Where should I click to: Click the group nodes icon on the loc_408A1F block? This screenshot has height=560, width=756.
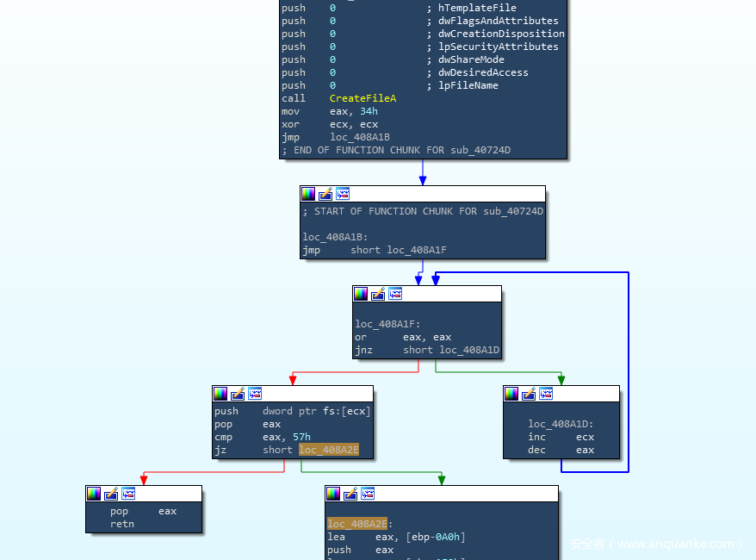395,294
